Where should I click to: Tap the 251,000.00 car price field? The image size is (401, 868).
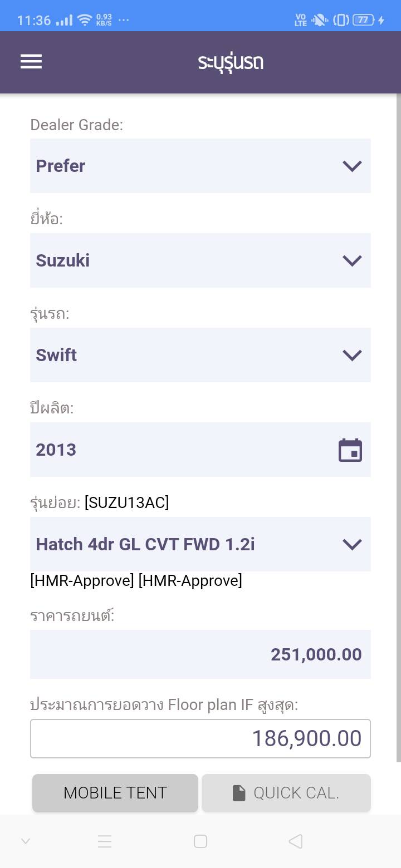pos(200,654)
